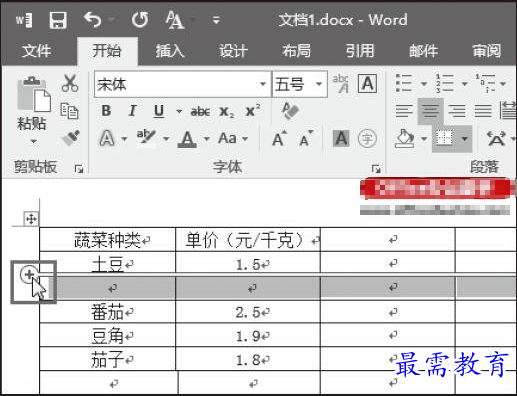The width and height of the screenshot is (517, 396).
Task: Click the Cut scissors icon
Action: [70, 83]
